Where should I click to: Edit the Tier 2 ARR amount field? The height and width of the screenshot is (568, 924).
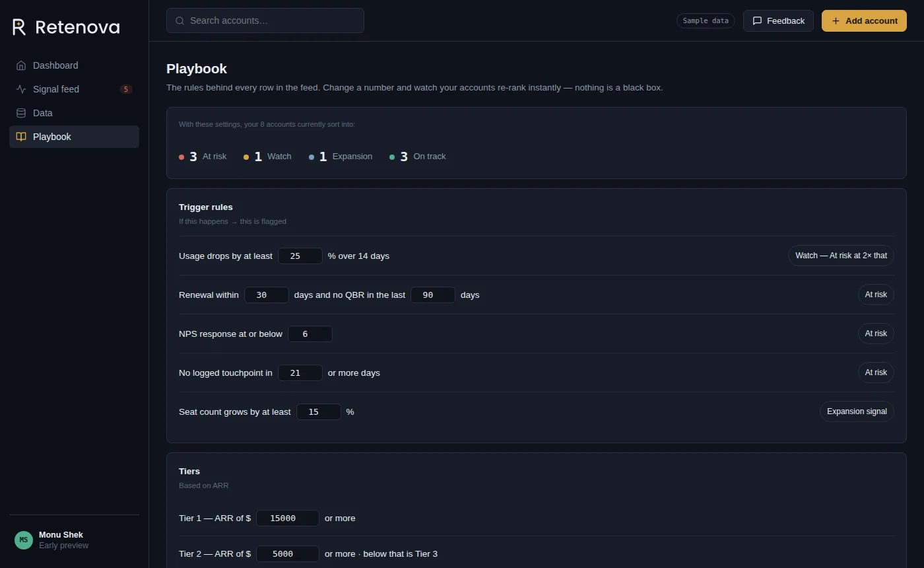[x=288, y=553]
